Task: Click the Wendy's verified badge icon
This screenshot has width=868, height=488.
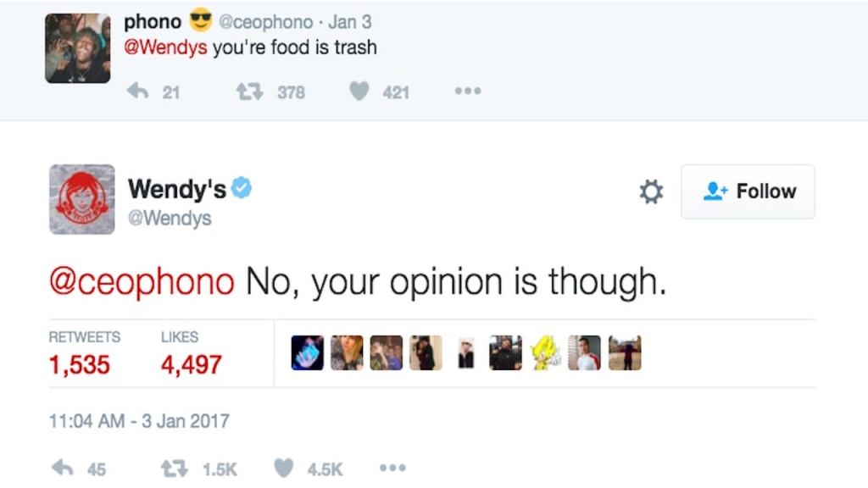Action: pos(242,189)
